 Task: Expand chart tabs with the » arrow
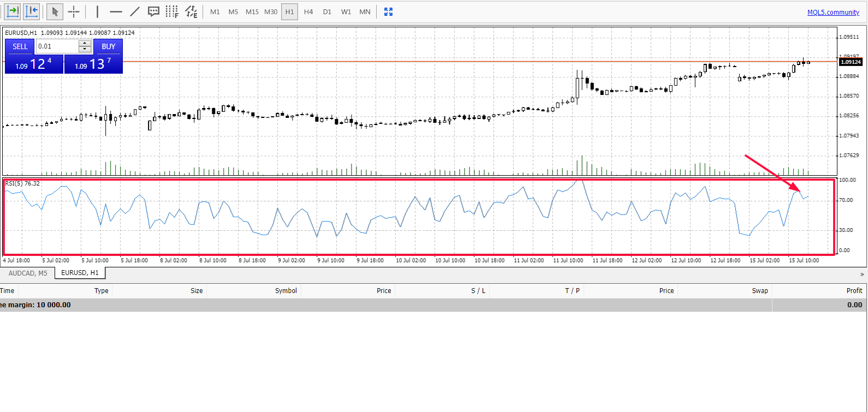pyautogui.click(x=862, y=274)
